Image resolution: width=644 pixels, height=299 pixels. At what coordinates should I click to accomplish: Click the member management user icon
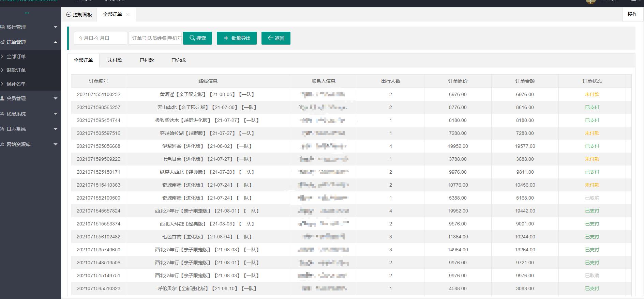pyautogui.click(x=2, y=98)
